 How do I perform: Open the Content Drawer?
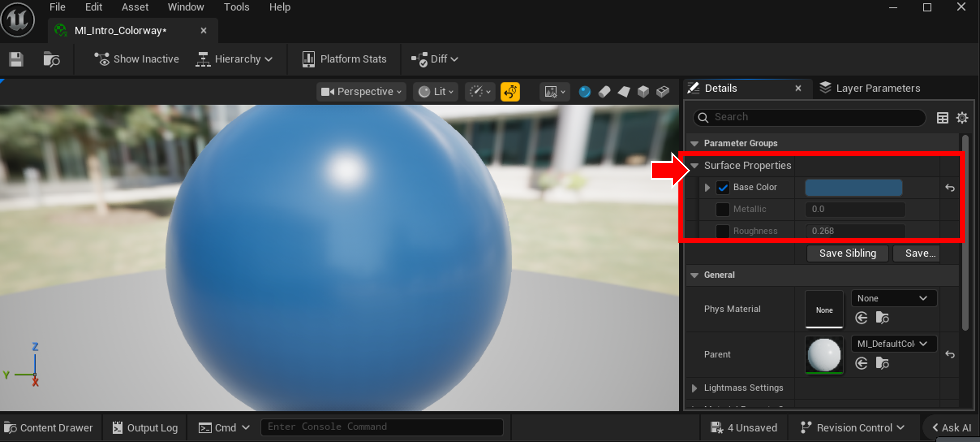(49, 428)
